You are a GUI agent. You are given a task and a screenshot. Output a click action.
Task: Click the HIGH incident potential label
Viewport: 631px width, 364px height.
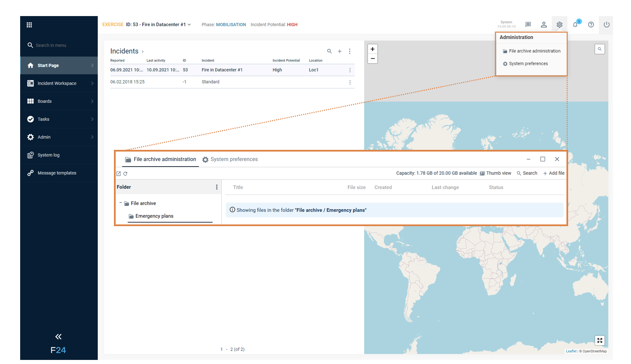[x=292, y=24]
